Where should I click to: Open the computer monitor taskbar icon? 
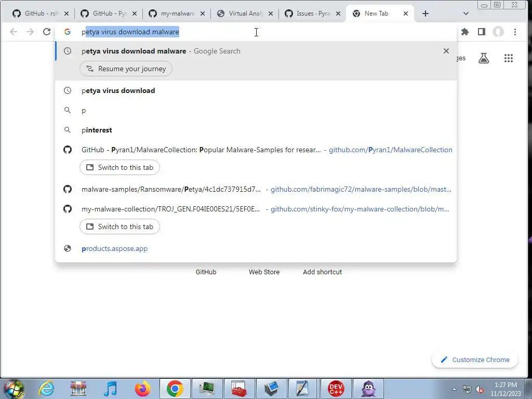pos(207,389)
